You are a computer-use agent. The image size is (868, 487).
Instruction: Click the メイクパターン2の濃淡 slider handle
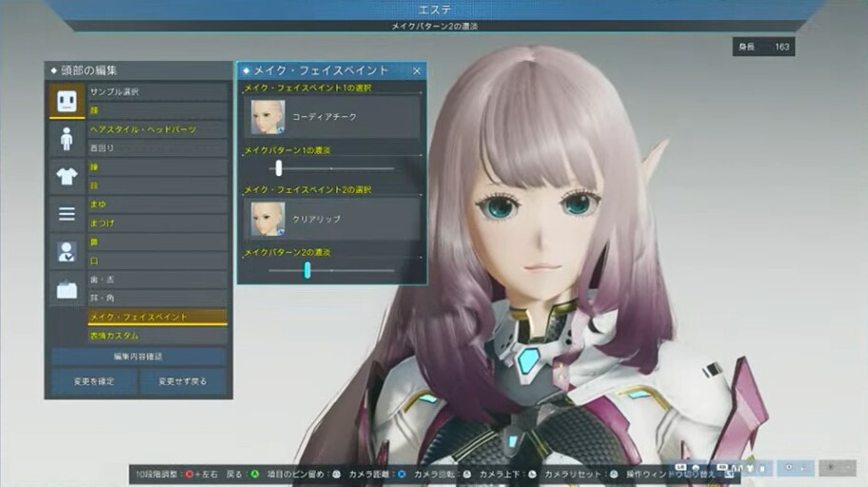[307, 270]
